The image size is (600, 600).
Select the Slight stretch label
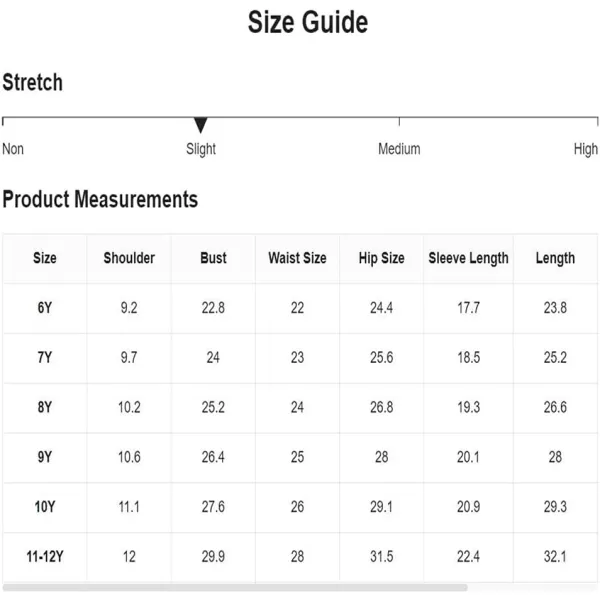(201, 149)
